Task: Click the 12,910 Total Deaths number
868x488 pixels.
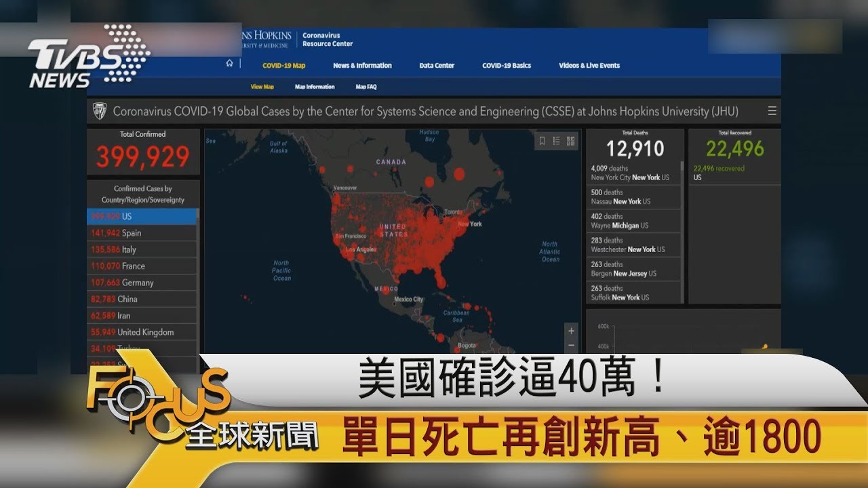Action: tap(635, 149)
